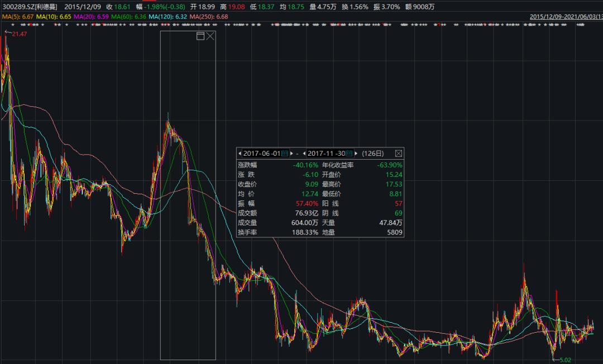
Task: Click the MA(60) indicator label
Action: click(129, 17)
